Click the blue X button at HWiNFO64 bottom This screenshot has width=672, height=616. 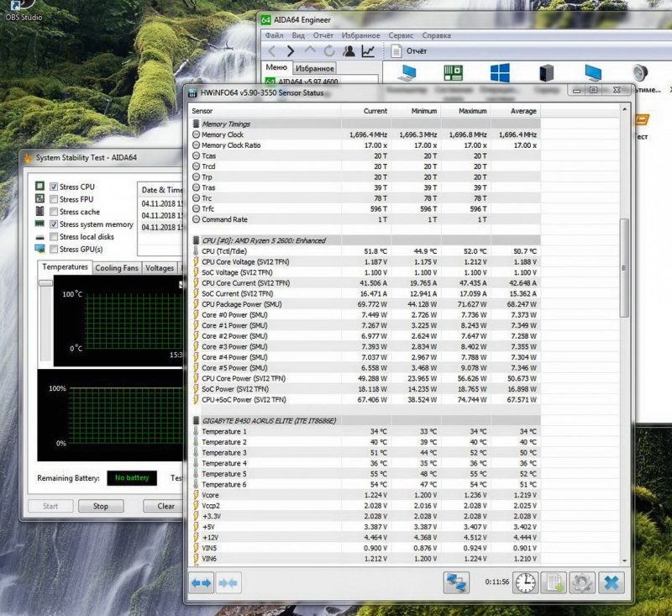coord(612,583)
